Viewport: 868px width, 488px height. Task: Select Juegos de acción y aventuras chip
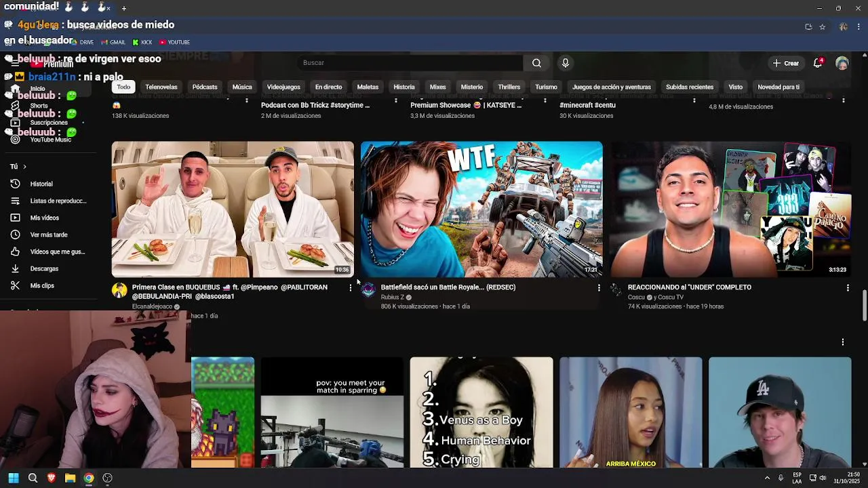[x=612, y=87]
